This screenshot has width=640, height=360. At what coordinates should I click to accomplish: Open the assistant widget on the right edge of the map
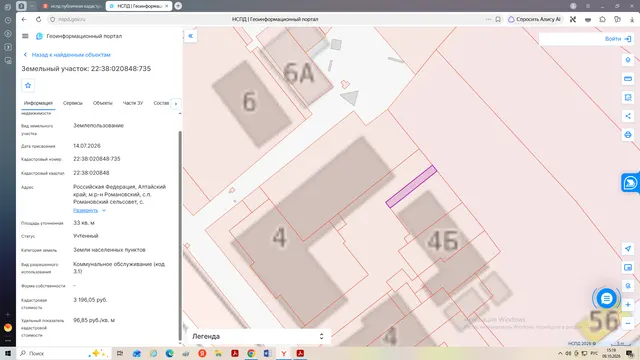[630, 183]
